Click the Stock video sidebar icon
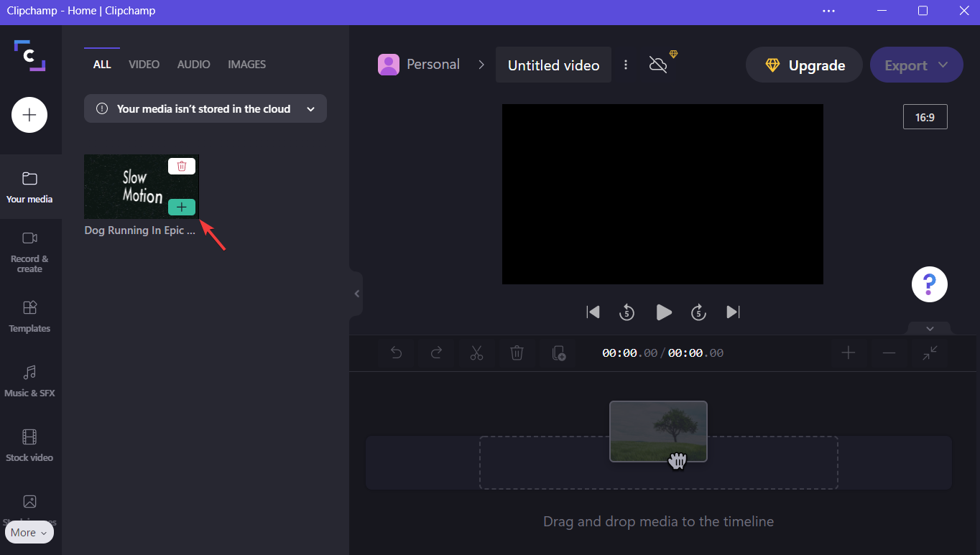Screen dimensions: 980x555 coord(29,444)
